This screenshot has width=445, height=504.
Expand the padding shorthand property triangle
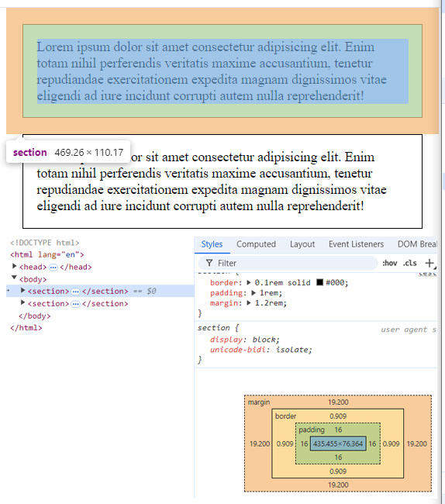(254, 293)
